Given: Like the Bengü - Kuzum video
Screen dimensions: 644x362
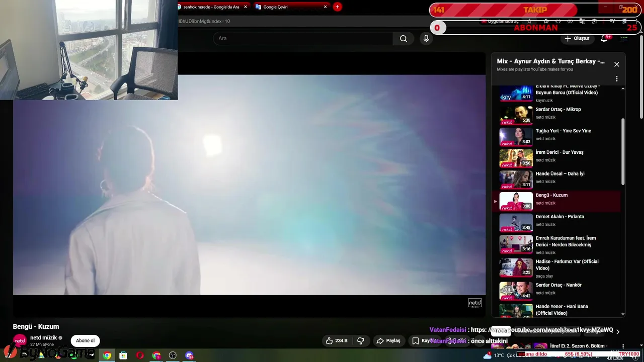Looking at the screenshot, I should [337, 341].
